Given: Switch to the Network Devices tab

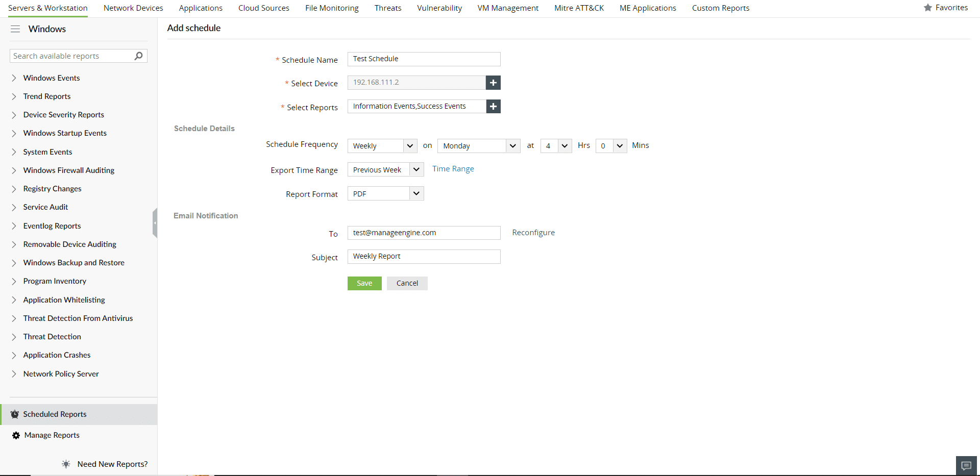Looking at the screenshot, I should coord(133,8).
